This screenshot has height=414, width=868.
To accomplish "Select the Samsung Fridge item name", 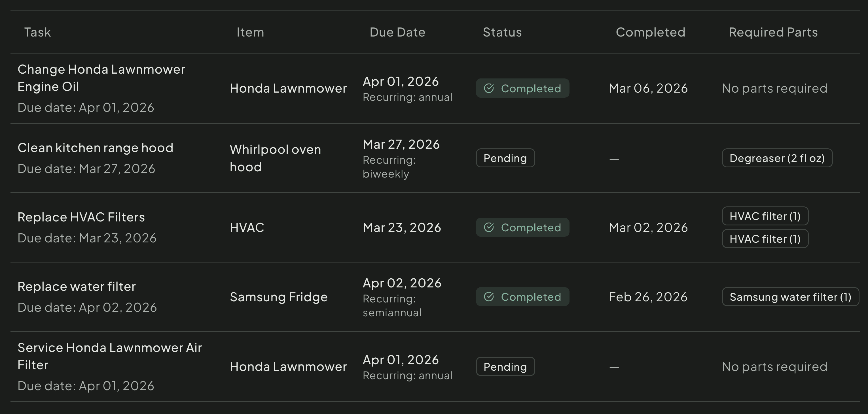I will point(279,296).
